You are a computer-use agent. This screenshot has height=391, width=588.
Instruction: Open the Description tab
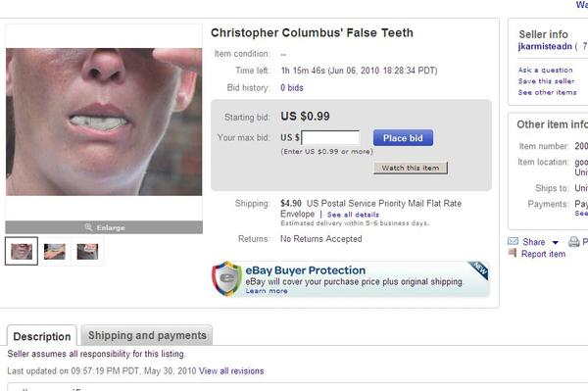coord(42,336)
